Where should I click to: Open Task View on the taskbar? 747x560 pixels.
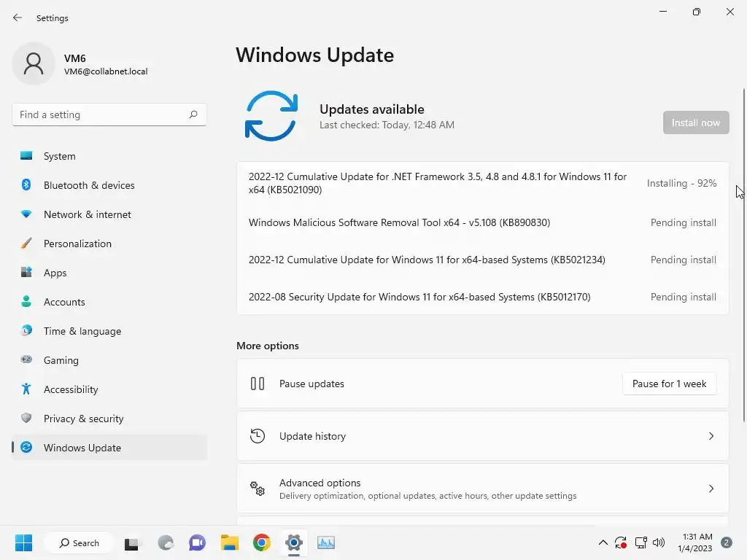pos(132,542)
